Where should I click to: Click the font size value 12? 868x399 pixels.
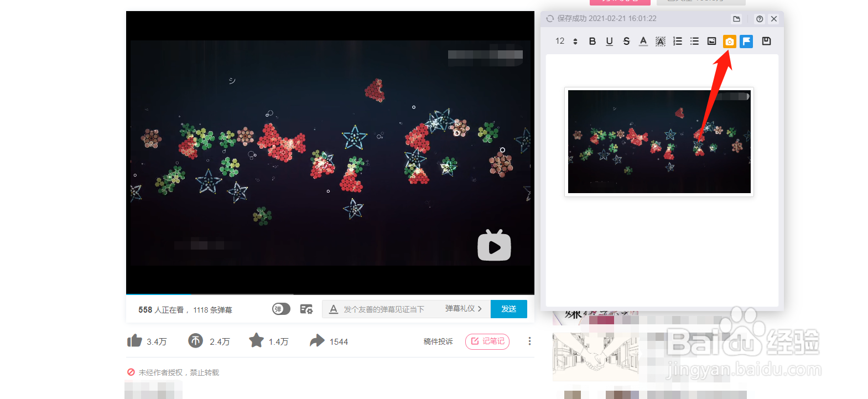560,42
